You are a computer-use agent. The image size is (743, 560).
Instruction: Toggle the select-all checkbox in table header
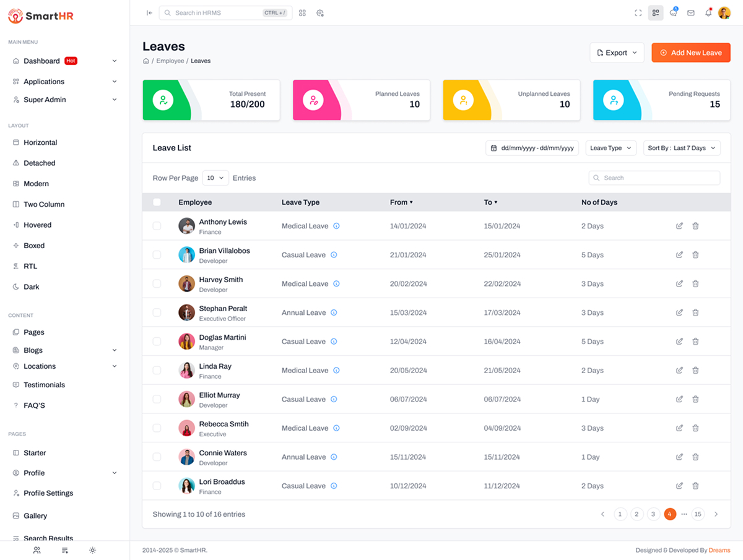[157, 202]
